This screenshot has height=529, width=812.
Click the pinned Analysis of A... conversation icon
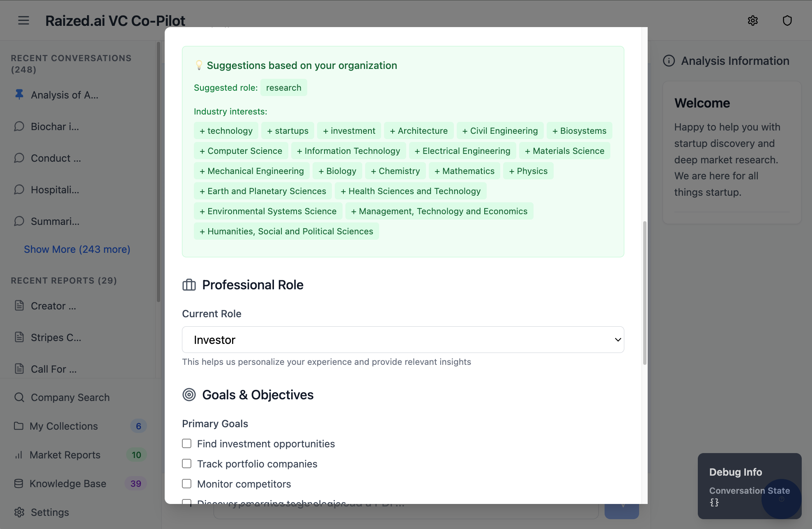click(19, 95)
